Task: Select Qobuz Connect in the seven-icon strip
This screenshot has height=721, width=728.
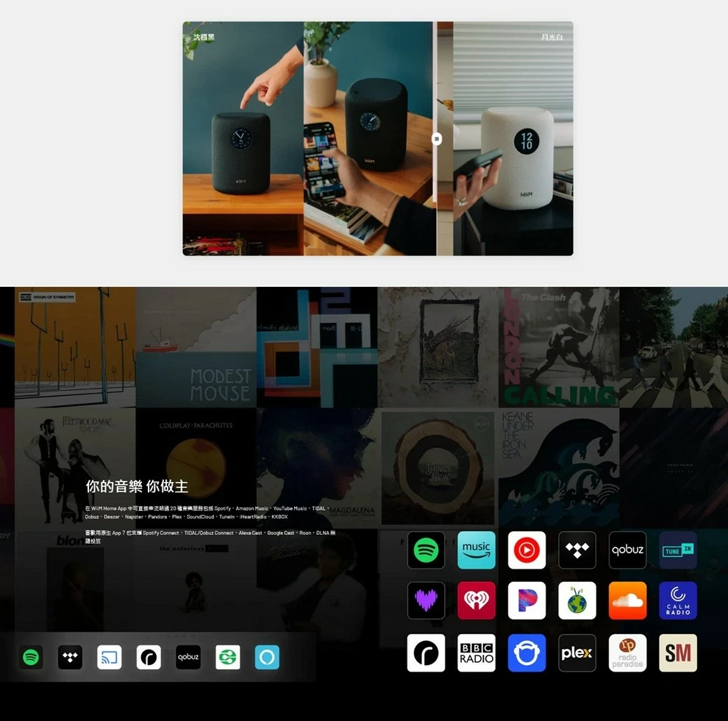Action: pyautogui.click(x=188, y=657)
